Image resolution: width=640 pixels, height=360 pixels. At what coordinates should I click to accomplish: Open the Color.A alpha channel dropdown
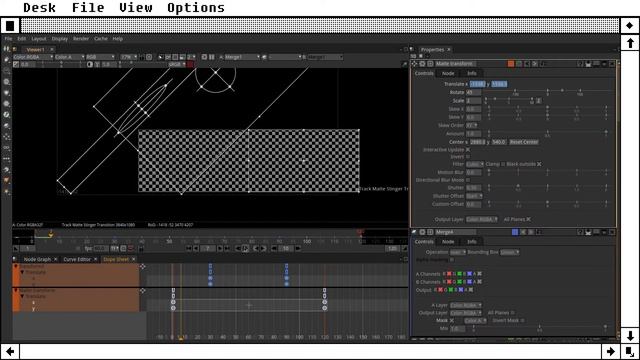pyautogui.click(x=69, y=57)
